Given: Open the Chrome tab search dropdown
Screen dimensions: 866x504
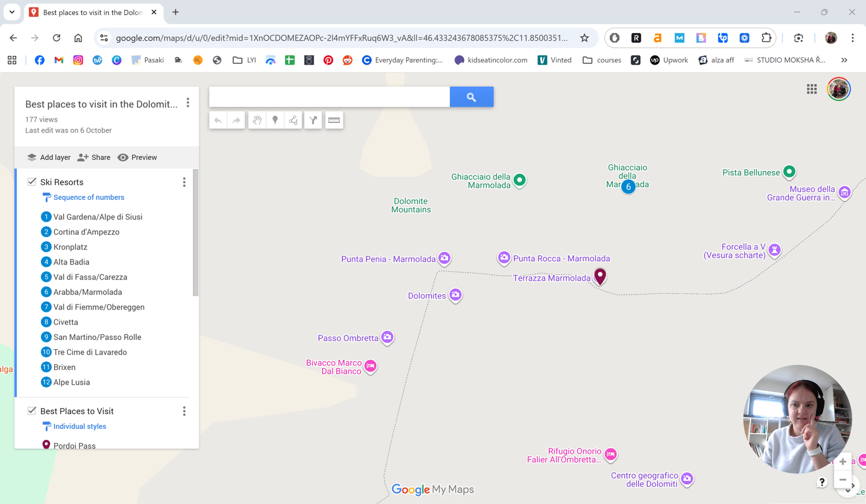Looking at the screenshot, I should coord(12,12).
